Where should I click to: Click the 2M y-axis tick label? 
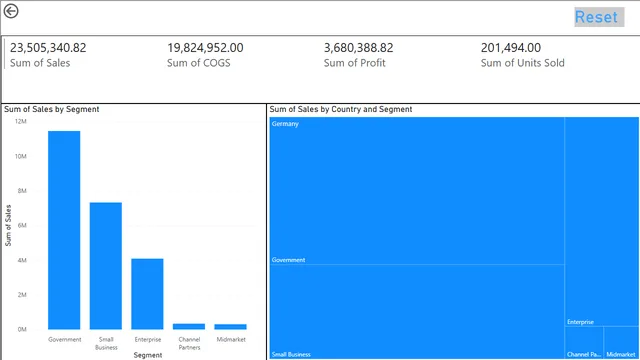tap(22, 295)
